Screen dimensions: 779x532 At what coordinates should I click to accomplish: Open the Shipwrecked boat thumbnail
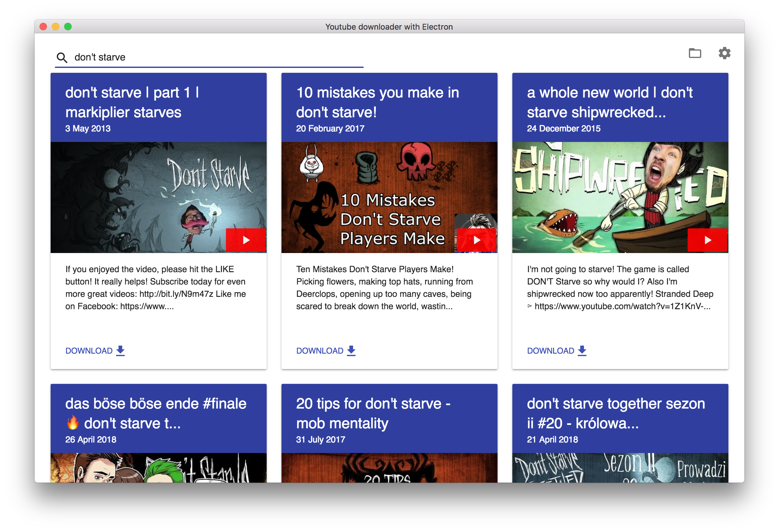point(620,197)
